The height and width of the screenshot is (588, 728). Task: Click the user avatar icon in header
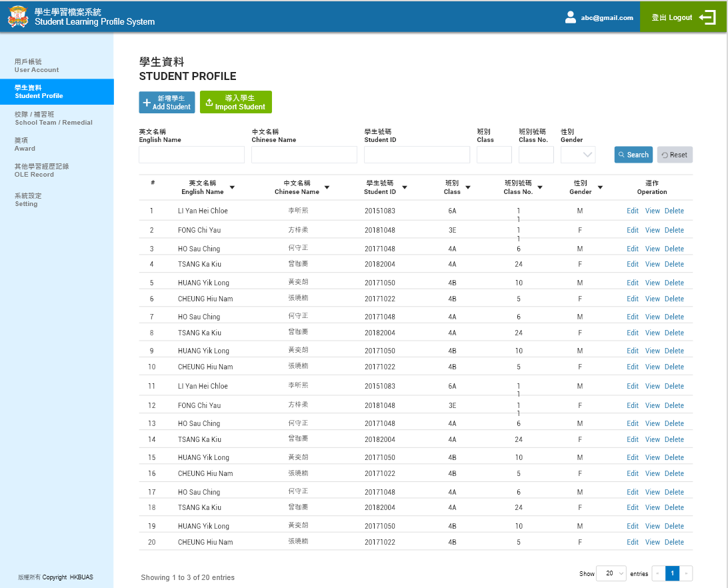point(570,17)
